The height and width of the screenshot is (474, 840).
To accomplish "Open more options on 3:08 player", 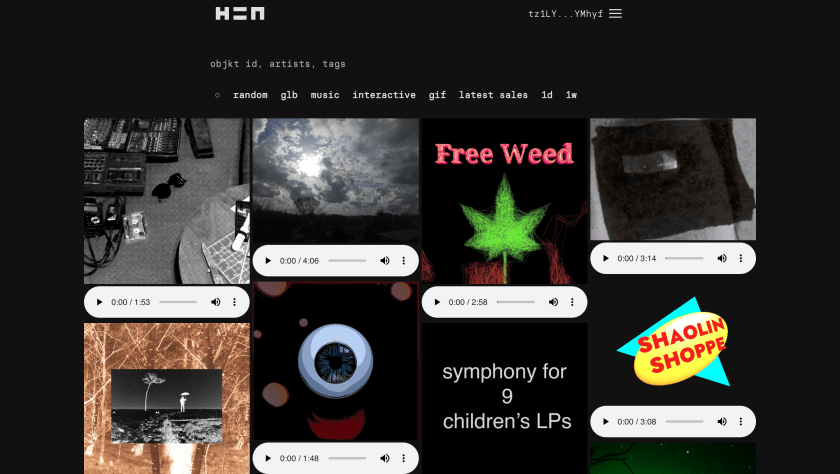I will click(740, 422).
